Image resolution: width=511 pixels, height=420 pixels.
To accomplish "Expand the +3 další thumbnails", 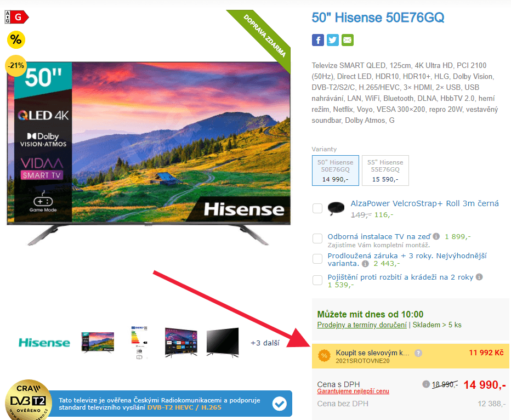I will click(265, 343).
